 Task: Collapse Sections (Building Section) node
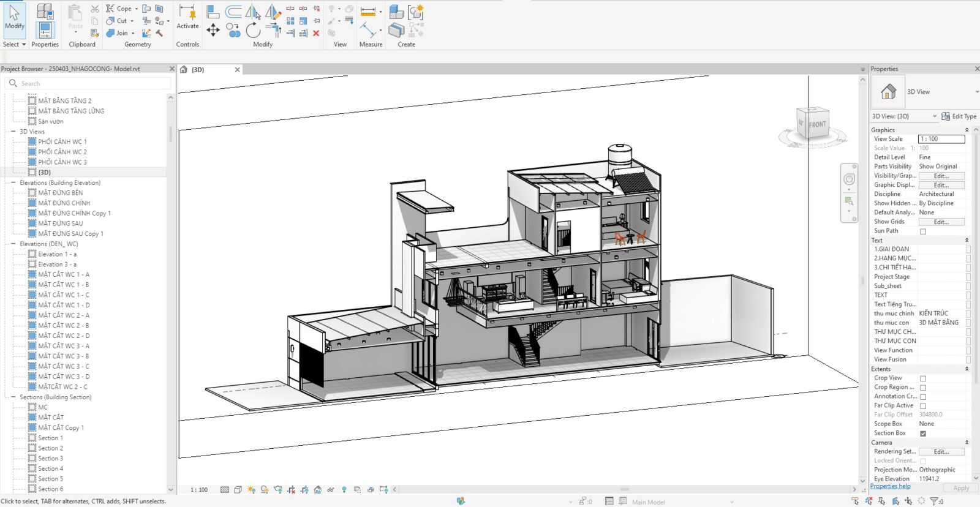click(x=13, y=397)
